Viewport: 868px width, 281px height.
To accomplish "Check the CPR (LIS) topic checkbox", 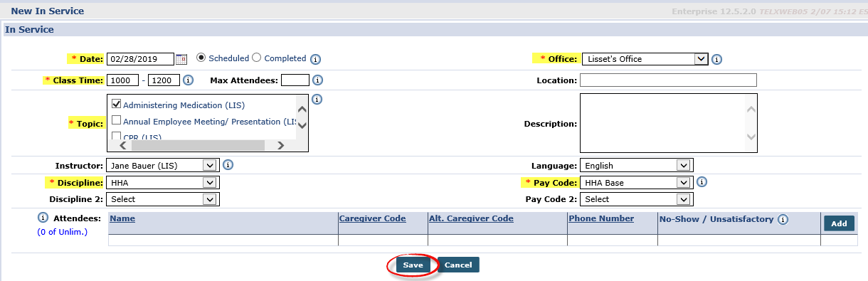I will tap(117, 137).
